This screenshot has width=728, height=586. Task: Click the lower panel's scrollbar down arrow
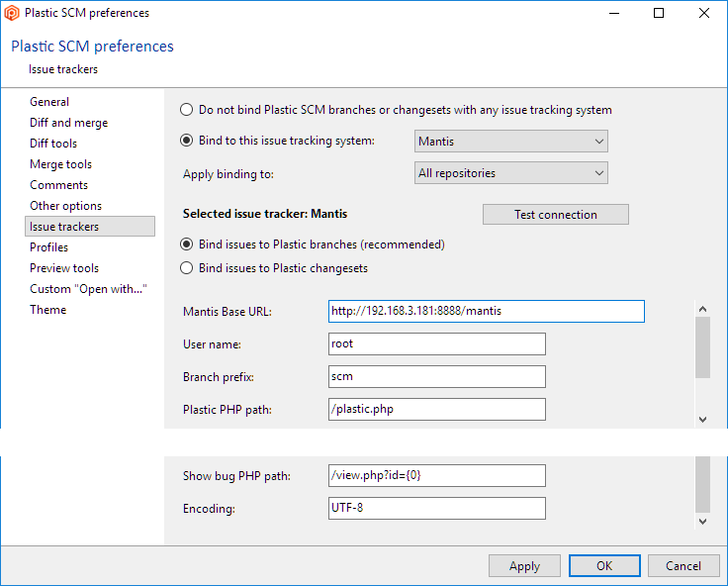[x=703, y=522]
